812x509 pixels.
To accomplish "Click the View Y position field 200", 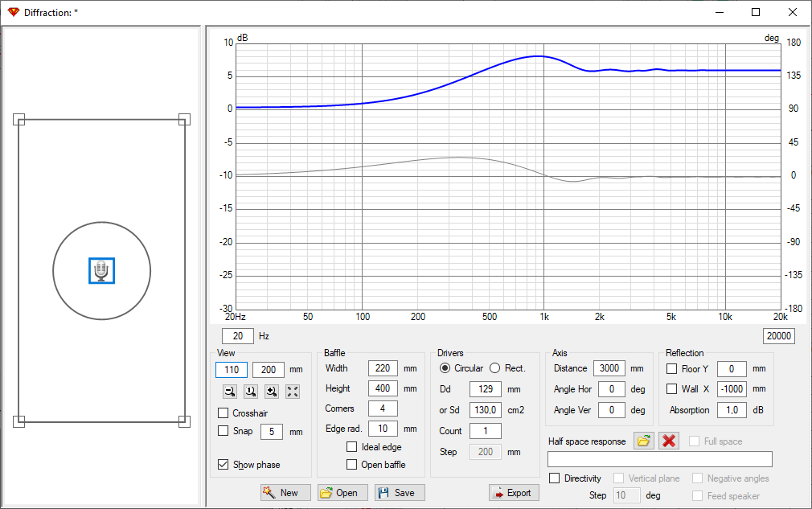I will coord(269,370).
